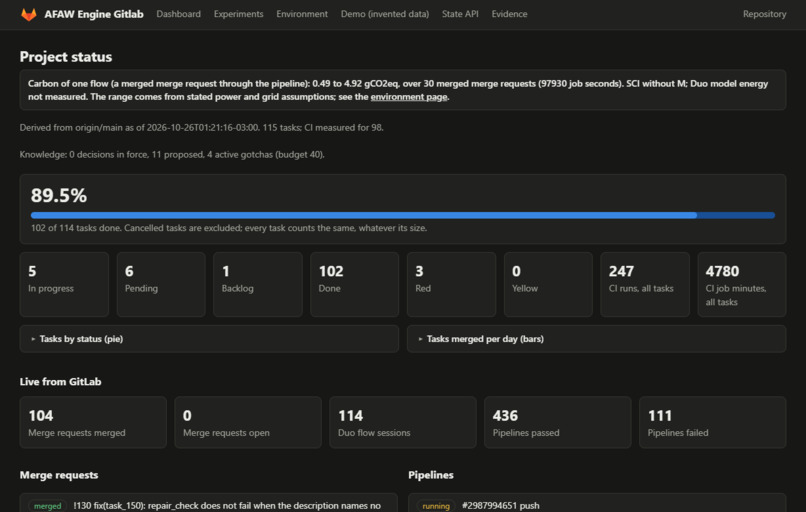This screenshot has height=512, width=806.
Task: Click the 102 Done card
Action: [x=354, y=284]
